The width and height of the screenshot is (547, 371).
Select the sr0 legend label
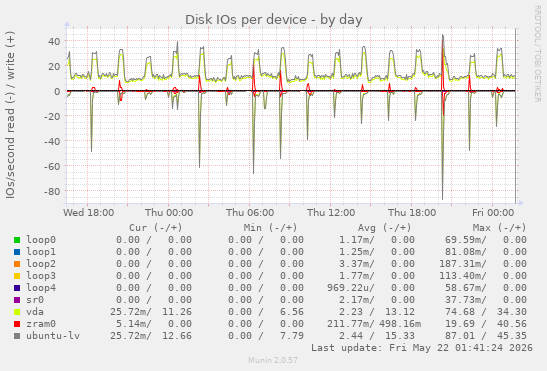[x=35, y=299]
